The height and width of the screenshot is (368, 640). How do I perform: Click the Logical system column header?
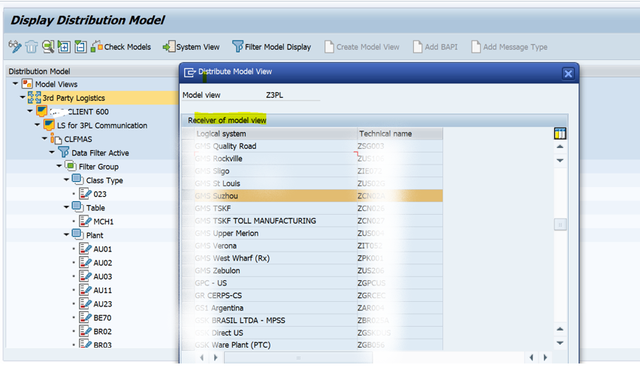(x=276, y=133)
